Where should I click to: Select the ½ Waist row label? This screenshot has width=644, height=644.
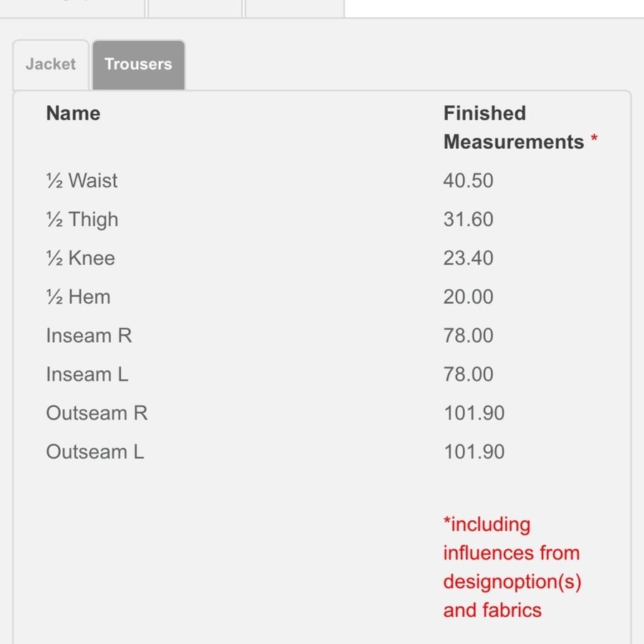82,181
